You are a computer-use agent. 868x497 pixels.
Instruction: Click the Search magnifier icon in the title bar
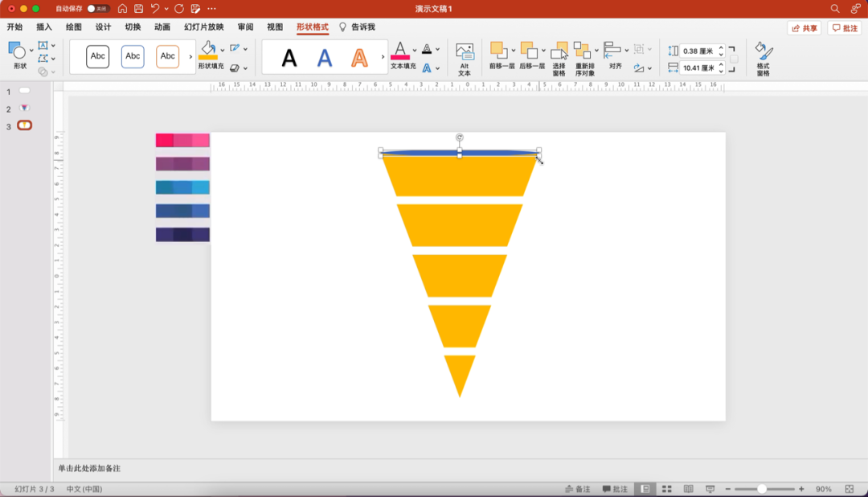[x=835, y=8]
